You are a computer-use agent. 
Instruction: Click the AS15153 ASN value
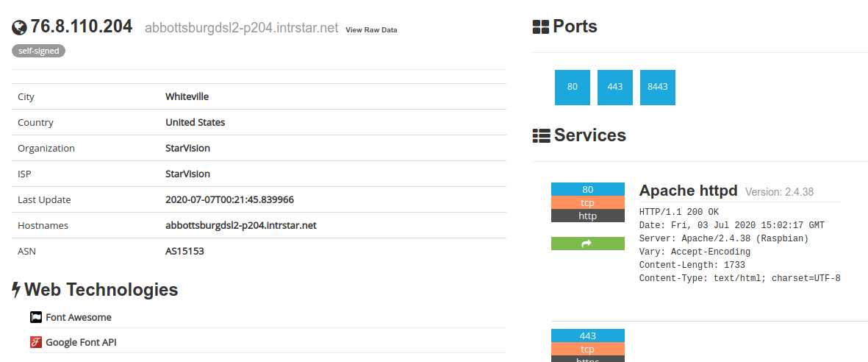pyautogui.click(x=184, y=252)
